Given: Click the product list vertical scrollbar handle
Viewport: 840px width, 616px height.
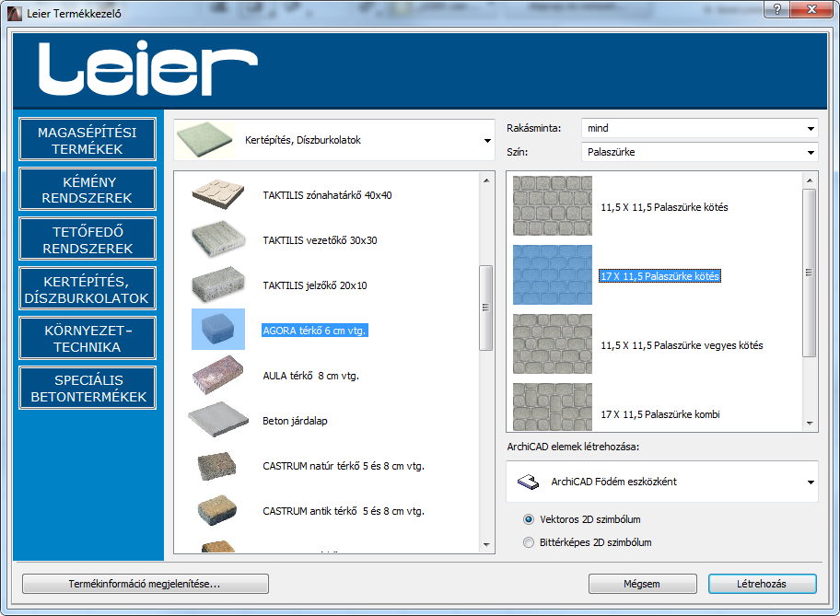Looking at the screenshot, I should pos(485,308).
